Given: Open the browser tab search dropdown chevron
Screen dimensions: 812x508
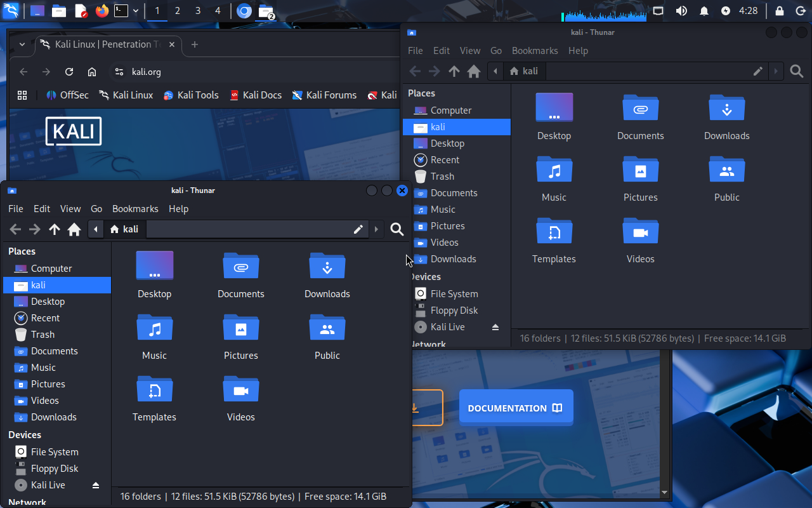Looking at the screenshot, I should pyautogui.click(x=22, y=44).
